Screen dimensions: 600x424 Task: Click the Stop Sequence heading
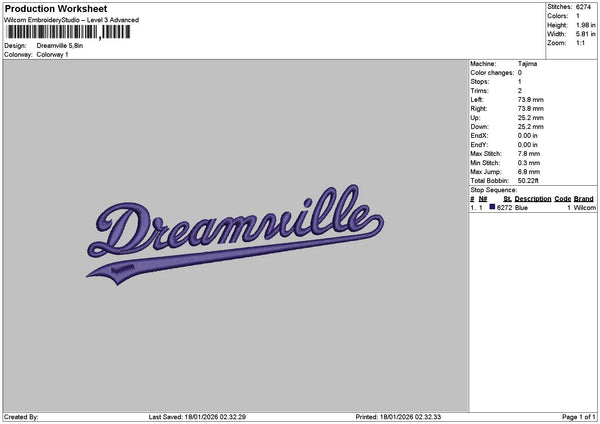click(x=494, y=190)
